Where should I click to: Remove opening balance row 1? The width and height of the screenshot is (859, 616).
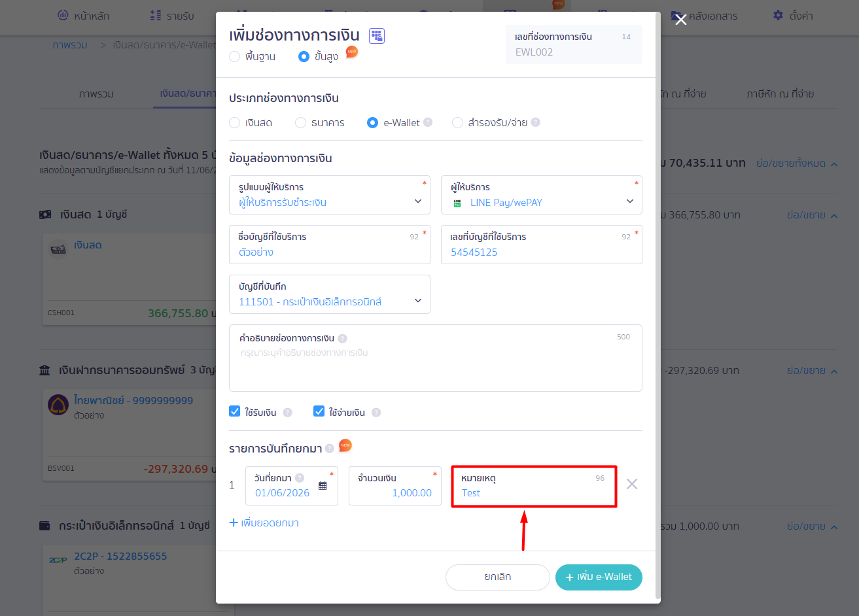[x=632, y=484]
